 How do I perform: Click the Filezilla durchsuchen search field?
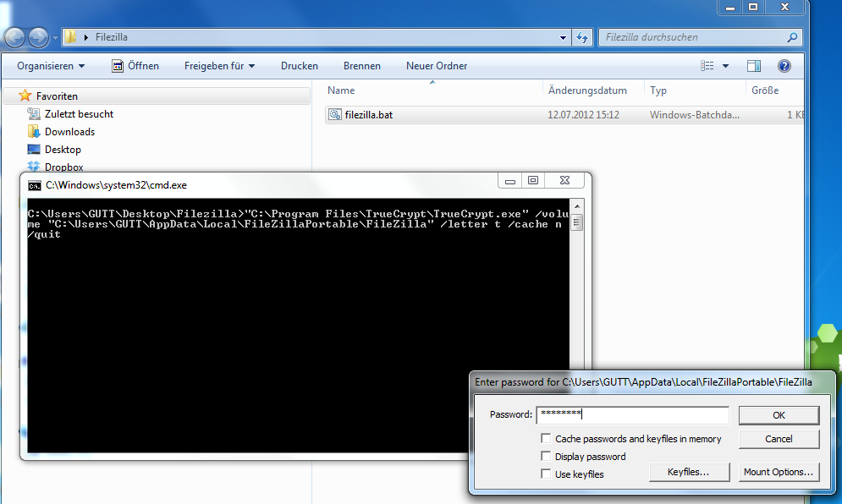click(x=693, y=37)
